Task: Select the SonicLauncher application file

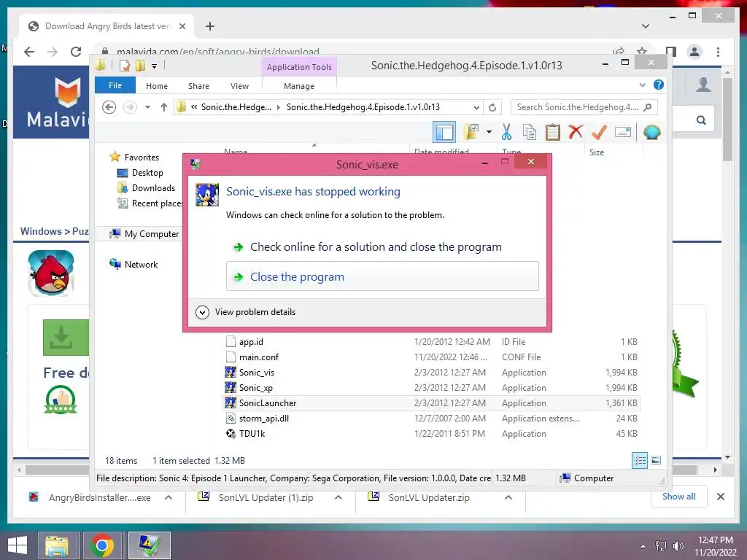Action: click(x=431, y=402)
